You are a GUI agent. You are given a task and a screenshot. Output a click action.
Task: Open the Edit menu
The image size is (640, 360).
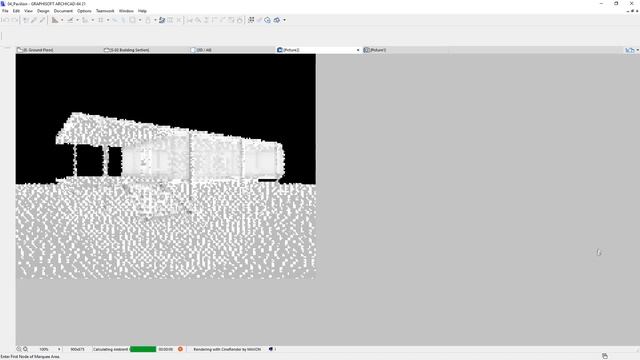click(x=16, y=11)
